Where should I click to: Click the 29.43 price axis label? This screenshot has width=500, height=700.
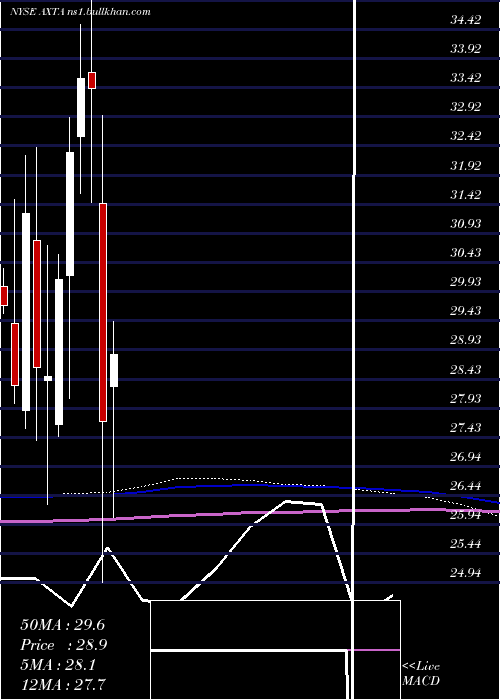[466, 311]
